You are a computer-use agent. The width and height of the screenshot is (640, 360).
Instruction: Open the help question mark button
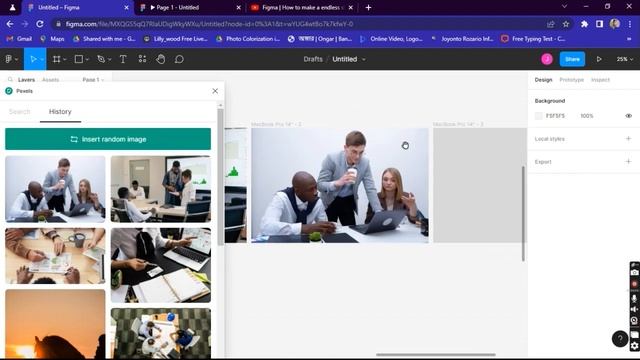(620, 338)
